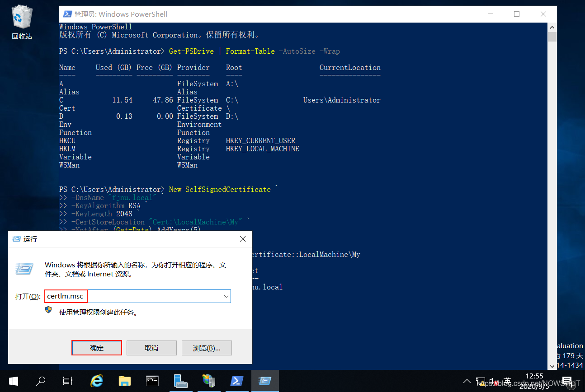Click the PowerShell scrollbar up arrow
The width and height of the screenshot is (585, 392).
pyautogui.click(x=552, y=27)
